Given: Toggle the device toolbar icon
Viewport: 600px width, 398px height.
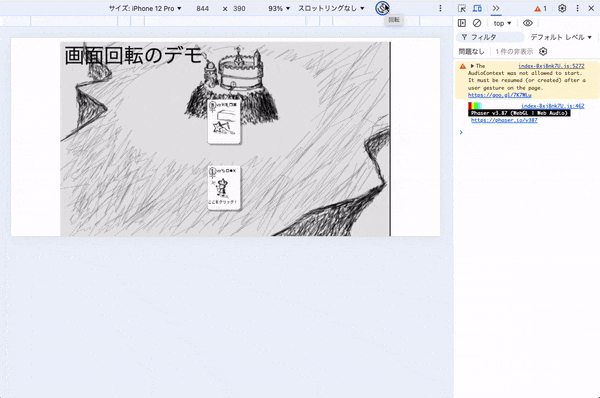Looking at the screenshot, I should (x=477, y=8).
